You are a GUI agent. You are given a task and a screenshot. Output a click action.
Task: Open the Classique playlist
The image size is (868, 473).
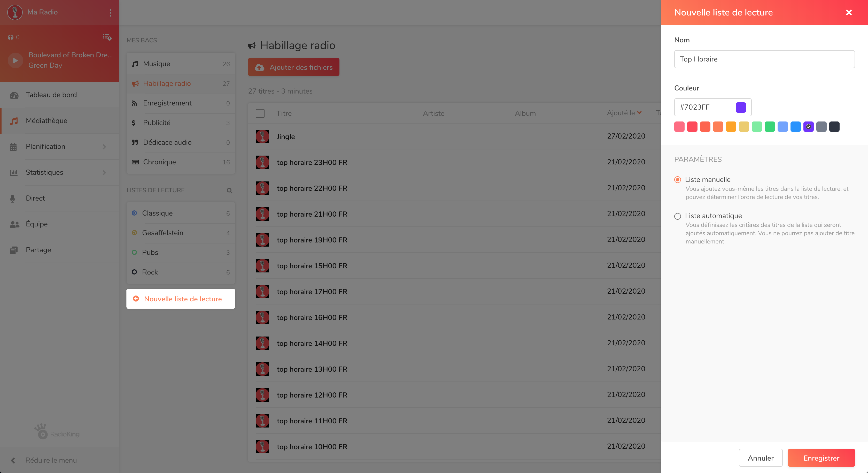pyautogui.click(x=181, y=213)
